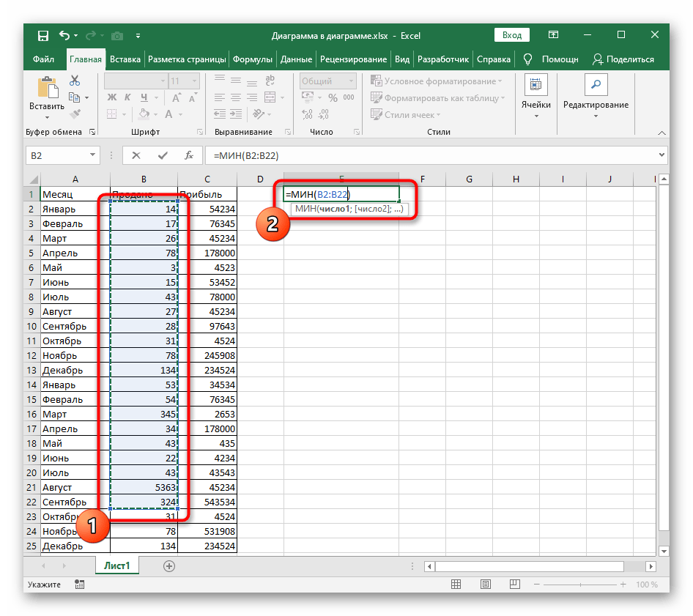Click the comma style 000 icon
The image size is (693, 616).
349,97
